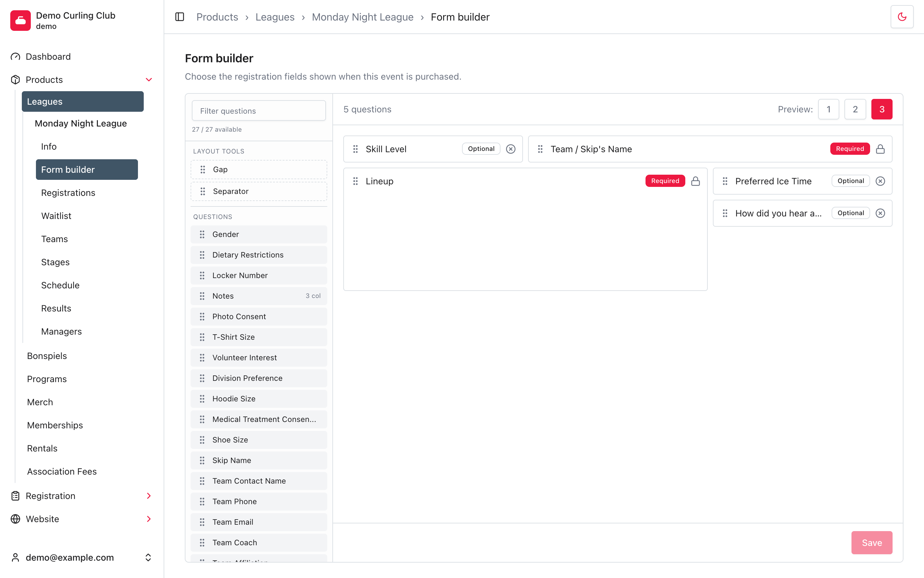Click lock icon on Team / Skip's Name
The width and height of the screenshot is (924, 578).
click(x=880, y=149)
